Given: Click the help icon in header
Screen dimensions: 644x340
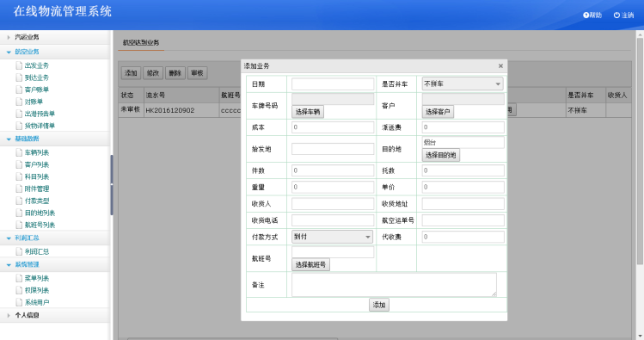Looking at the screenshot, I should [x=586, y=15].
